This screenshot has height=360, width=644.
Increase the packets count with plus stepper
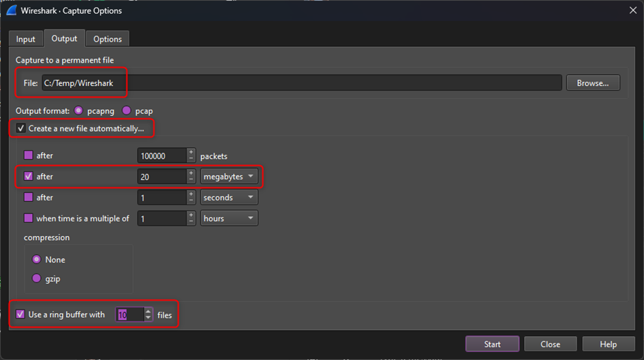(191, 152)
